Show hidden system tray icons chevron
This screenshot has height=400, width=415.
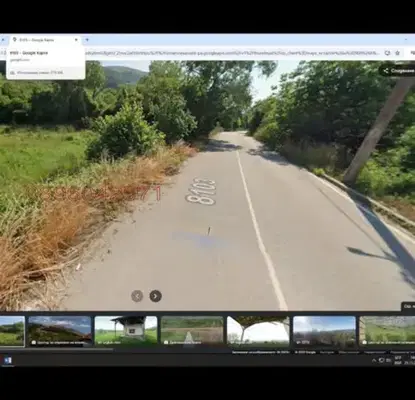[x=374, y=360]
